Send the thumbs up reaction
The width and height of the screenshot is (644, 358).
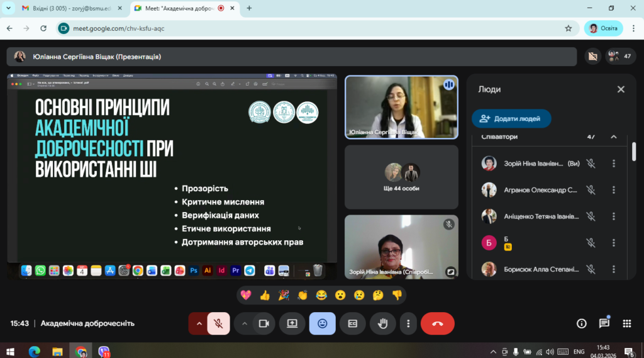pyautogui.click(x=265, y=294)
